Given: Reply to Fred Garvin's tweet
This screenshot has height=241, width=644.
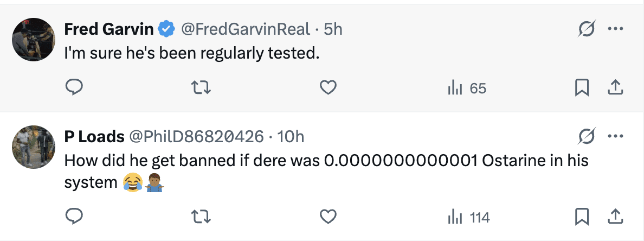Looking at the screenshot, I should (x=74, y=87).
